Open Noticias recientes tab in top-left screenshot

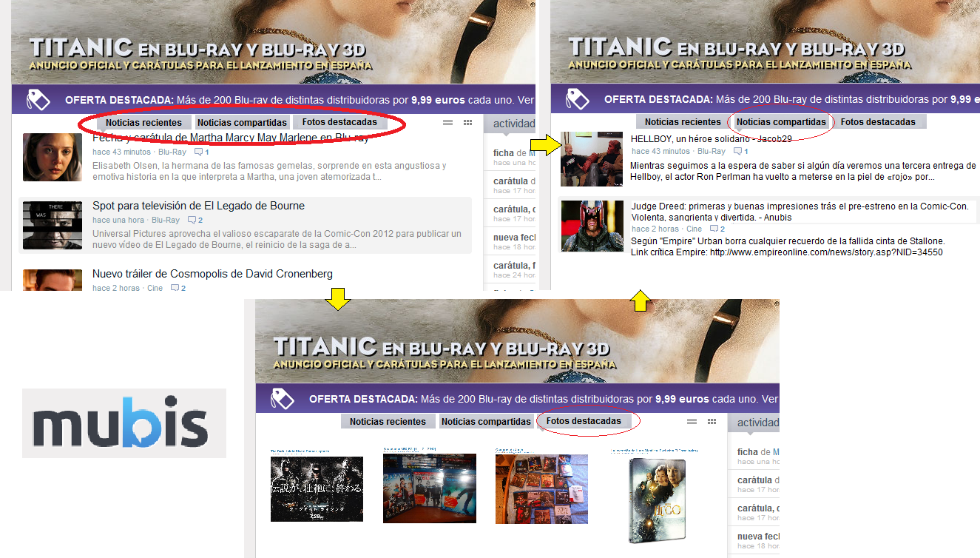[143, 123]
